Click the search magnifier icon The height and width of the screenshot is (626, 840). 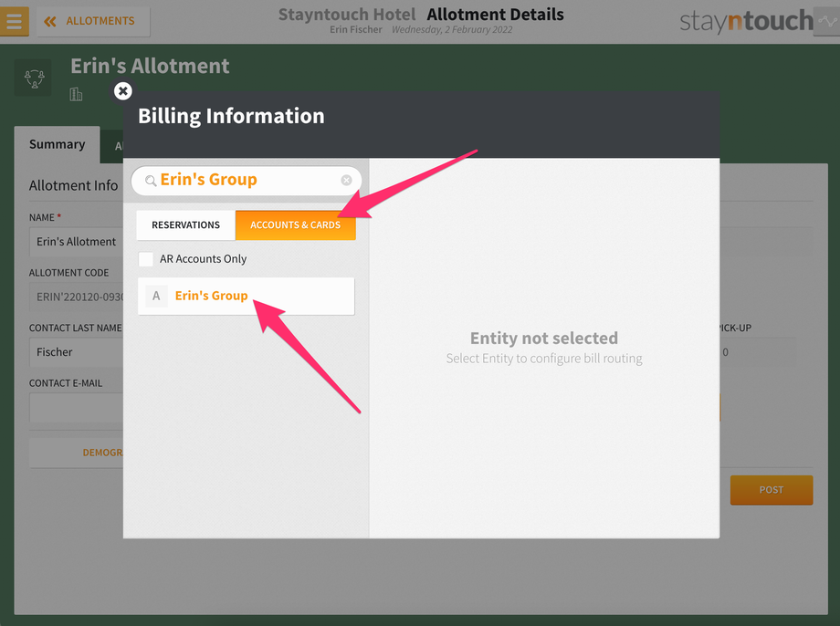pyautogui.click(x=151, y=181)
